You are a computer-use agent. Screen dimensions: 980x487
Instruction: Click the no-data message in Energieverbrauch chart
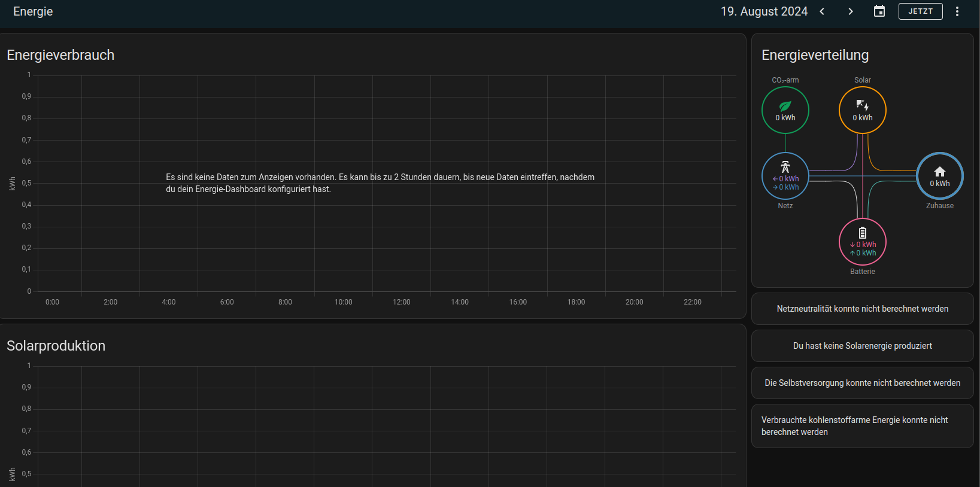[380, 183]
